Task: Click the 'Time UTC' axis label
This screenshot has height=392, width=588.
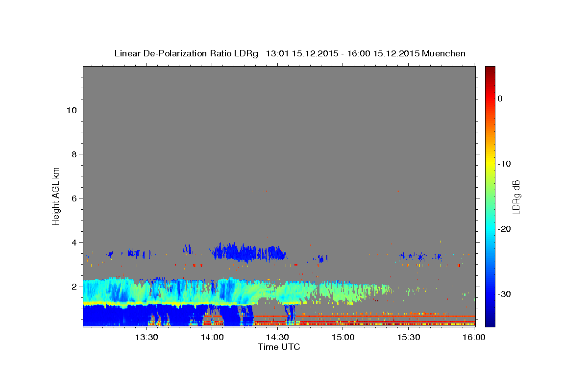Action: [279, 347]
